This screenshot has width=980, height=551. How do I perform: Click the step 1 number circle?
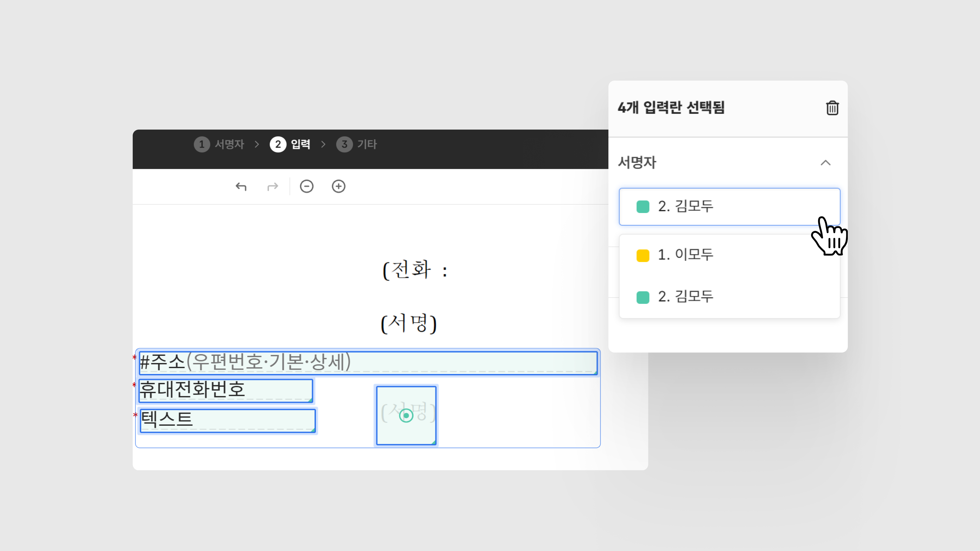point(202,144)
